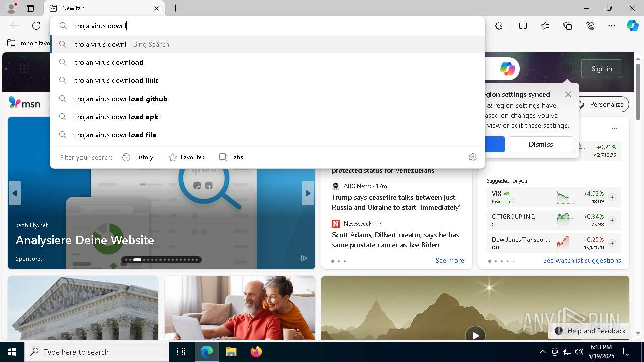This screenshot has height=362, width=644.
Task: Click the page vertical scrollbar
Action: tap(638, 93)
